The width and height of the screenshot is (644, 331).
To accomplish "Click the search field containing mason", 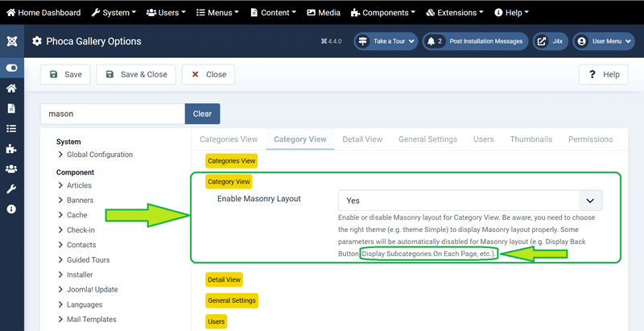I will (113, 114).
